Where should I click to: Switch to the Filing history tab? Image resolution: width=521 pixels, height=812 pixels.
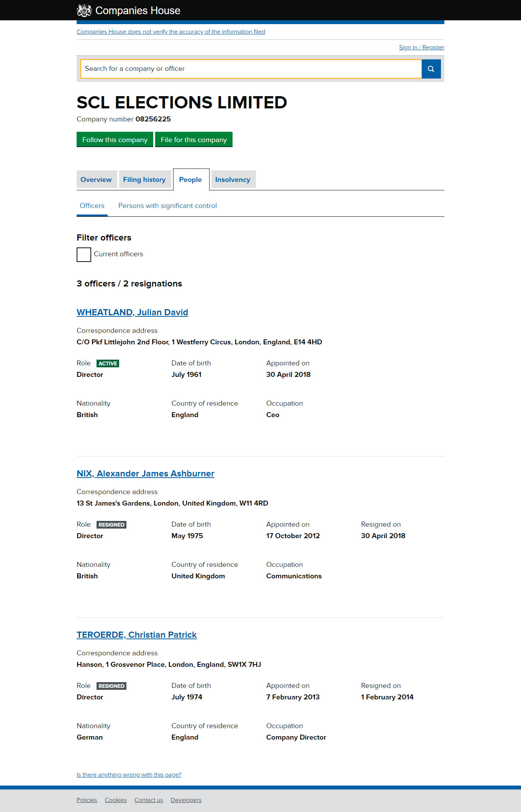pyautogui.click(x=144, y=180)
